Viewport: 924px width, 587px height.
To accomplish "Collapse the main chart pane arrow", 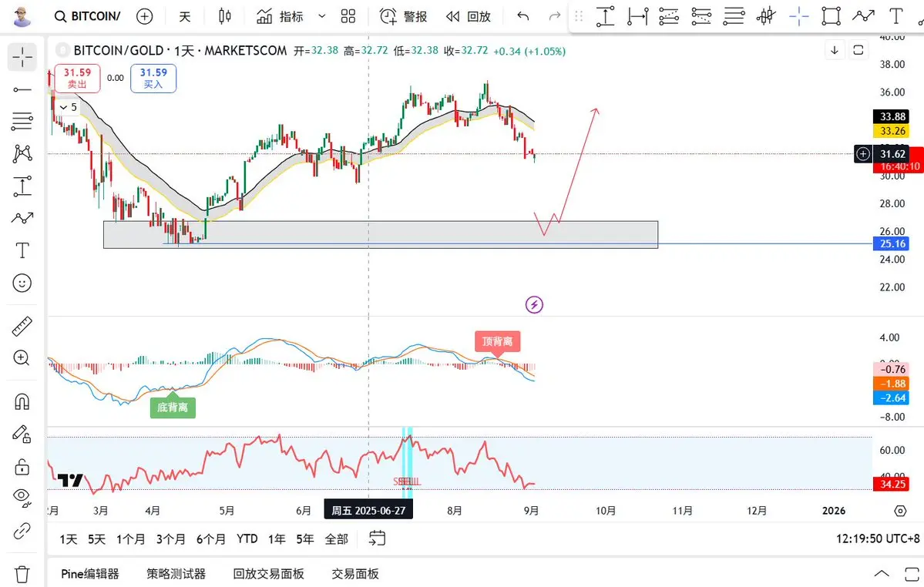I will (x=835, y=50).
